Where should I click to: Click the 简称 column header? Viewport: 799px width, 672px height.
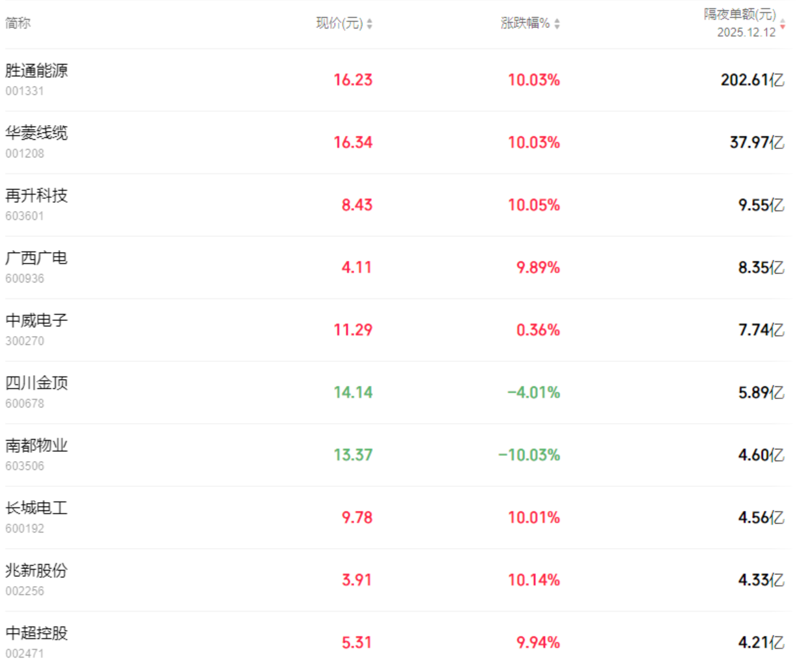point(18,23)
